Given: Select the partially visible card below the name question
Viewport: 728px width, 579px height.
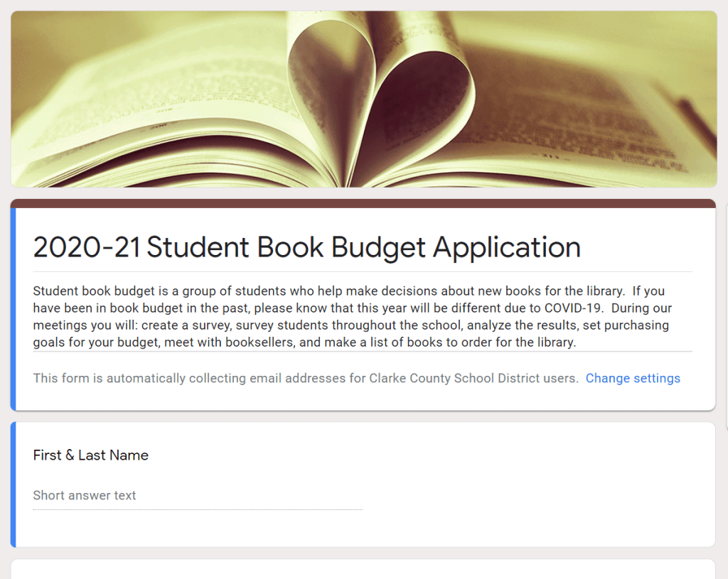Looking at the screenshot, I should pos(363,570).
